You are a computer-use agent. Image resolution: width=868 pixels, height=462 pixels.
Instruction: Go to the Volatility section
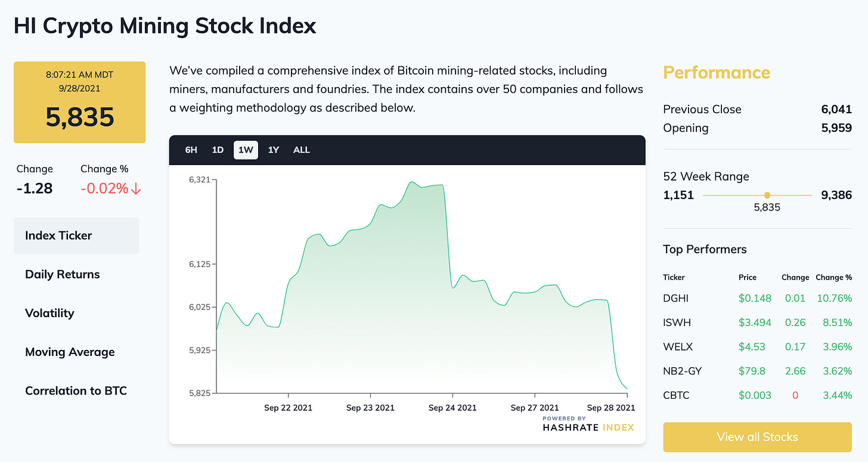(49, 313)
